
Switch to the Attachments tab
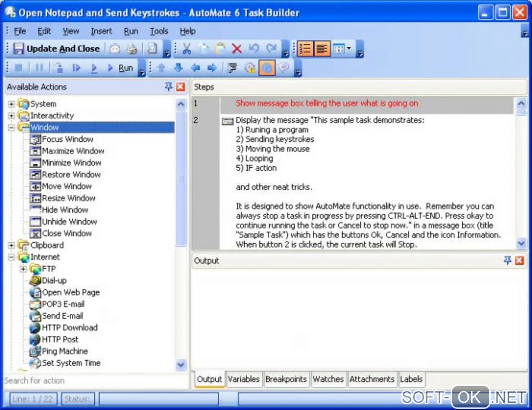pyautogui.click(x=372, y=379)
